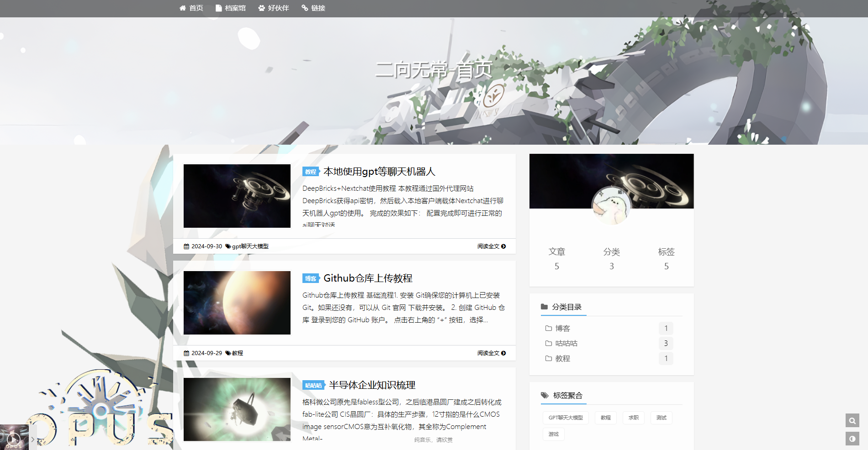Click the site title 二向无常-首页
868x450 pixels.
click(x=433, y=70)
